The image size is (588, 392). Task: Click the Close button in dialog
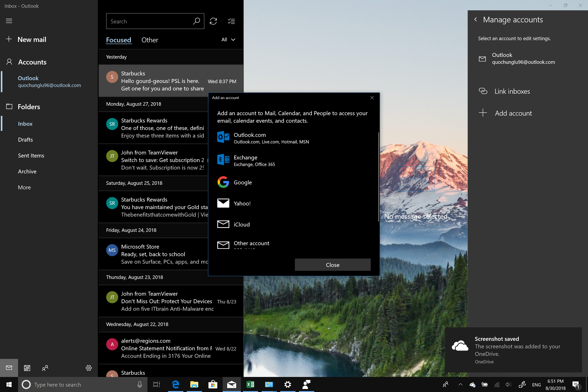pos(332,265)
